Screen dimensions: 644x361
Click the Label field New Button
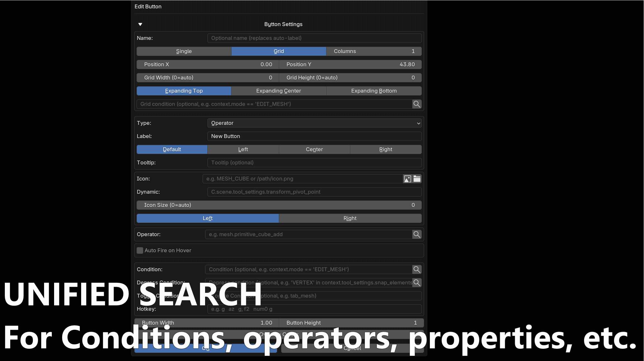point(314,136)
